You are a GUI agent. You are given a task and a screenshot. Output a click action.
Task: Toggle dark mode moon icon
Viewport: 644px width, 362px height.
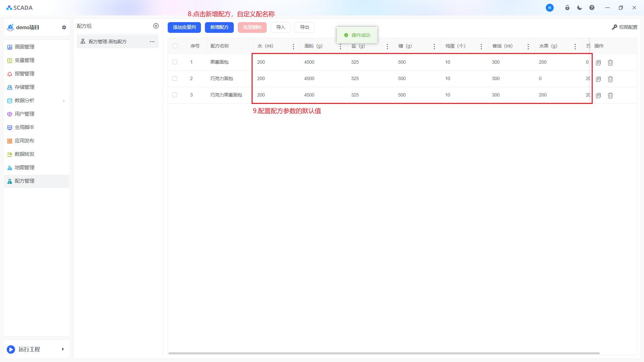pos(579,8)
